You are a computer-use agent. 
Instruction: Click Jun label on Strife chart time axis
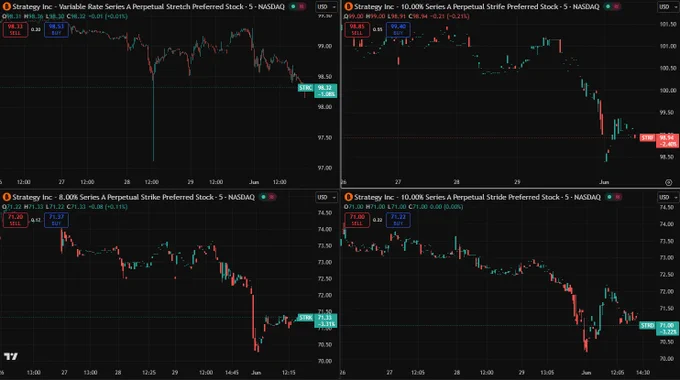click(x=604, y=182)
